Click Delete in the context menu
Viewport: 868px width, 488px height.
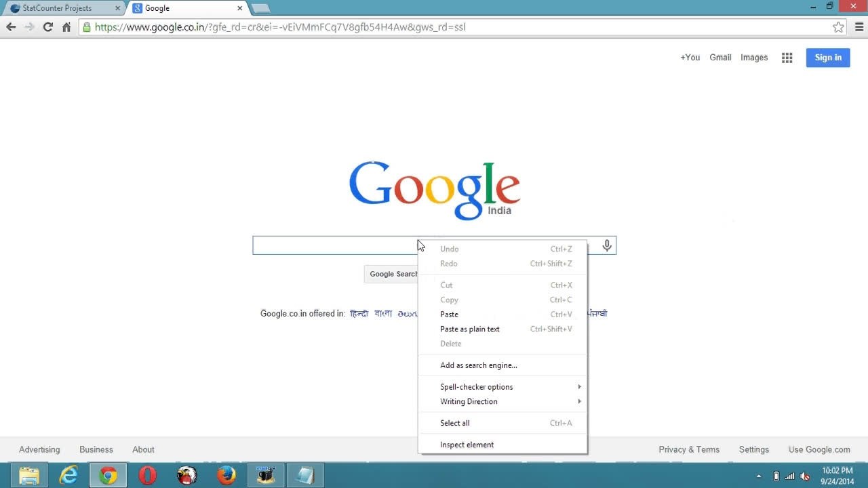coord(502,344)
